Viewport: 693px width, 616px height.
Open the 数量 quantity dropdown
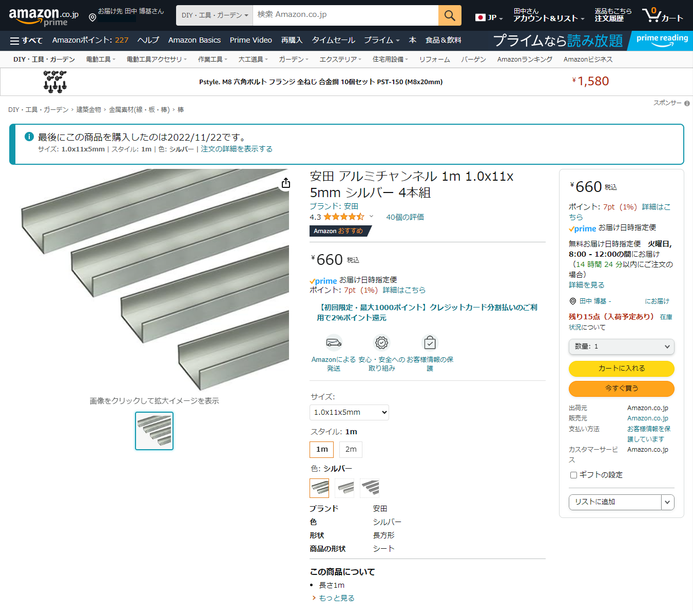[x=621, y=346]
